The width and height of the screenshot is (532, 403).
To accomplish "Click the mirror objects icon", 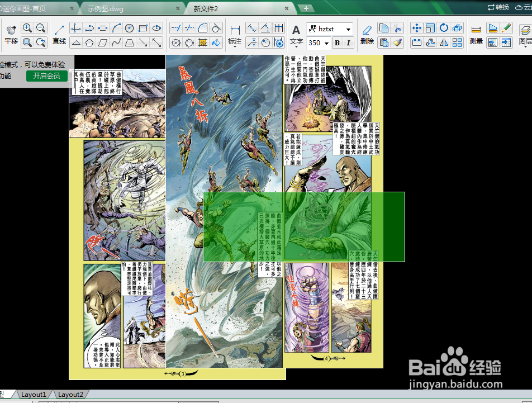I will 444,42.
